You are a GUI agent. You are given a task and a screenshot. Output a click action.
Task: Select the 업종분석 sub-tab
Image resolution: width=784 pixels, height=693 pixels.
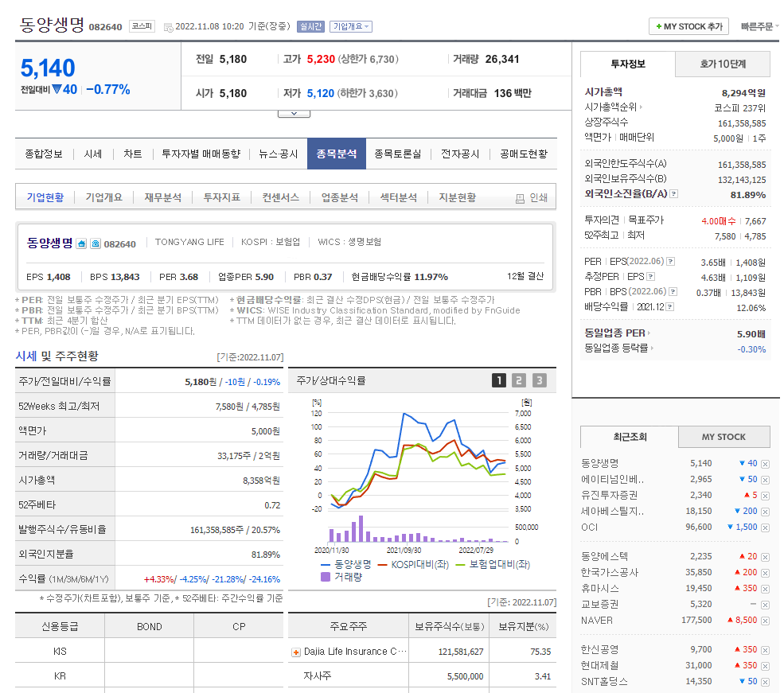point(340,197)
